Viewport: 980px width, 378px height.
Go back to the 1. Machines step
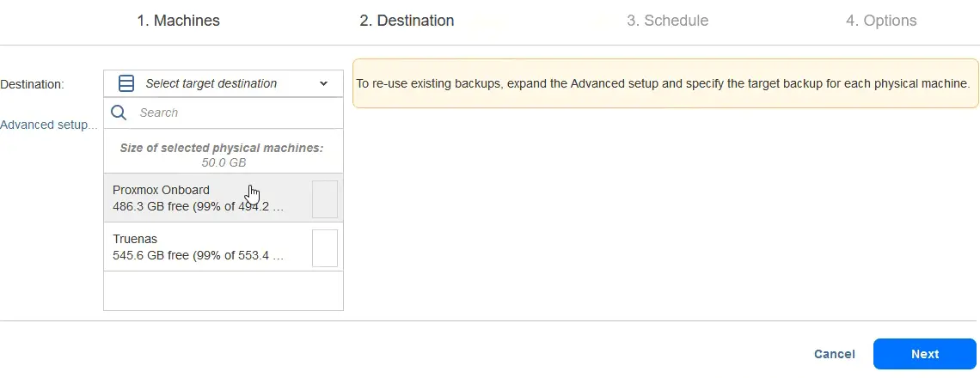click(x=178, y=21)
